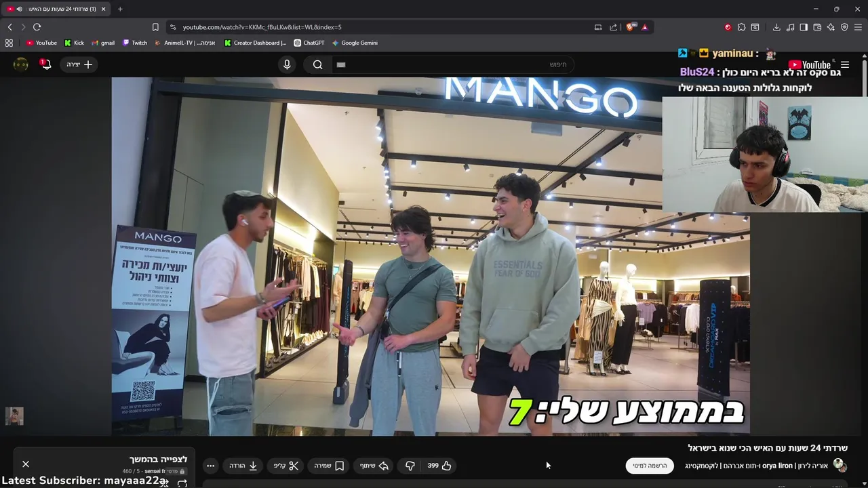
Task: Click the video download button
Action: coord(243,466)
